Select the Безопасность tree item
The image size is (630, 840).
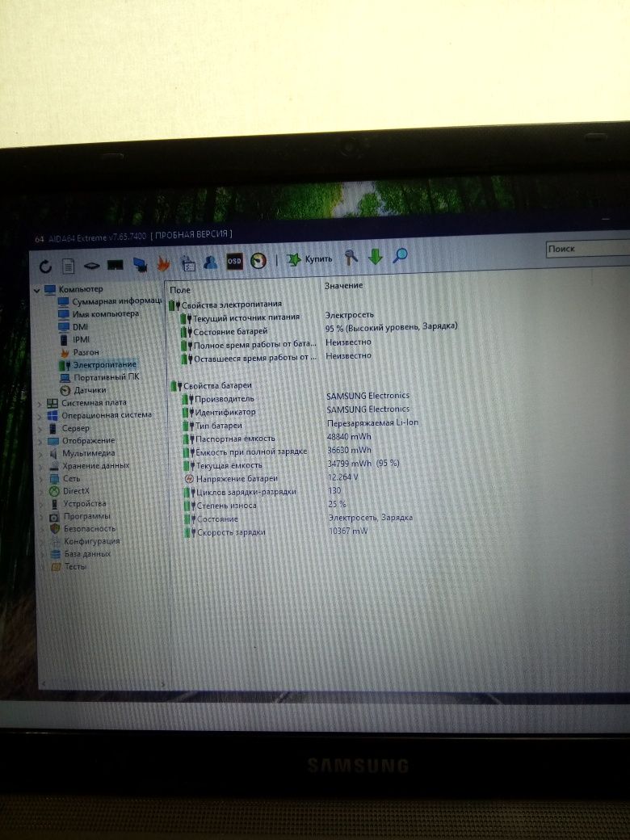82,529
